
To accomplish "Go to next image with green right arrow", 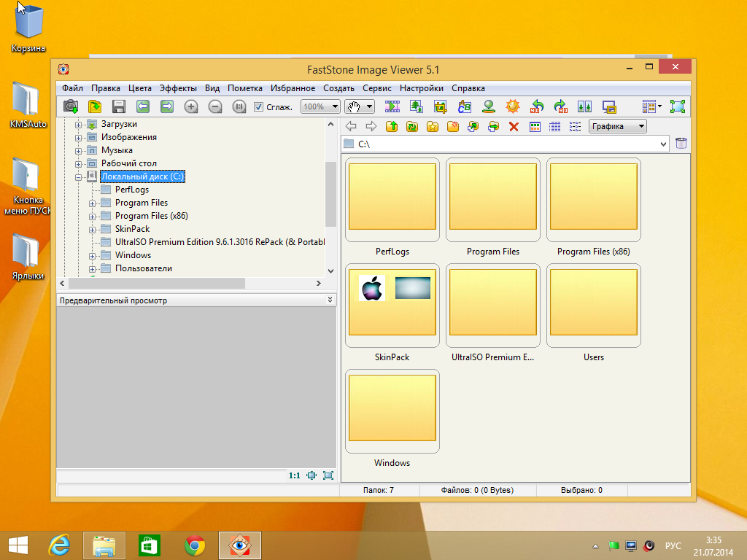I will tap(167, 106).
